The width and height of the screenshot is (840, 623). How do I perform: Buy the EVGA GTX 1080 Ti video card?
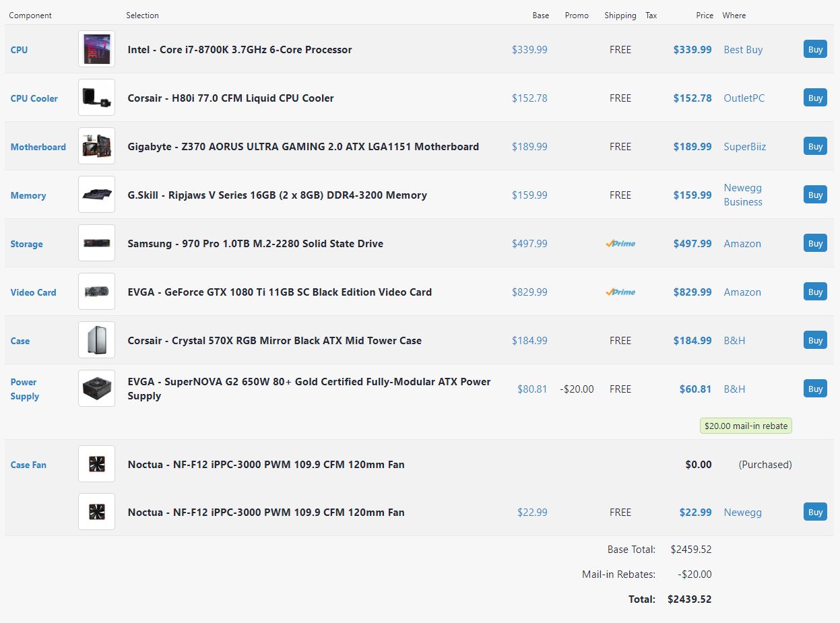(815, 292)
